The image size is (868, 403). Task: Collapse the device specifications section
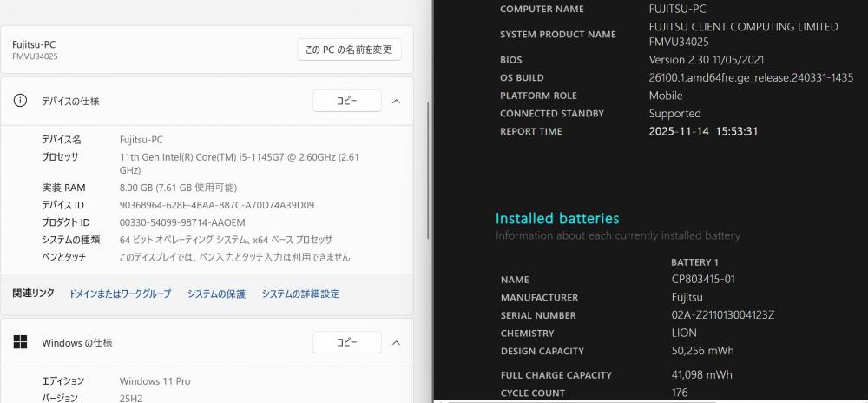point(397,102)
